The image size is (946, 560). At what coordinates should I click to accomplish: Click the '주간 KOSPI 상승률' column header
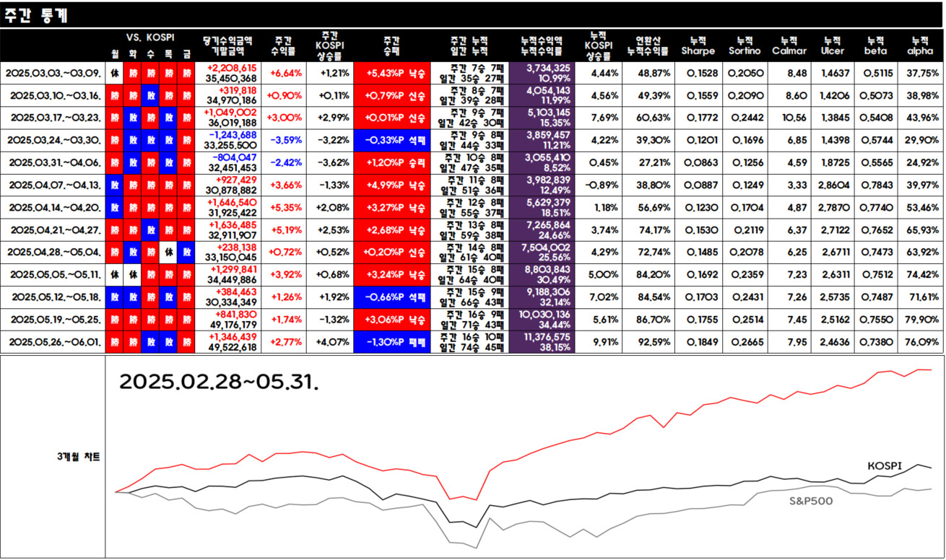pyautogui.click(x=330, y=45)
